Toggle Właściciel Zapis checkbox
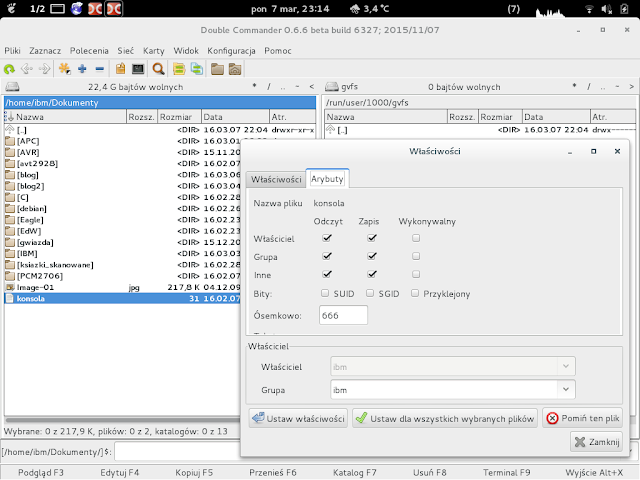 click(371, 238)
